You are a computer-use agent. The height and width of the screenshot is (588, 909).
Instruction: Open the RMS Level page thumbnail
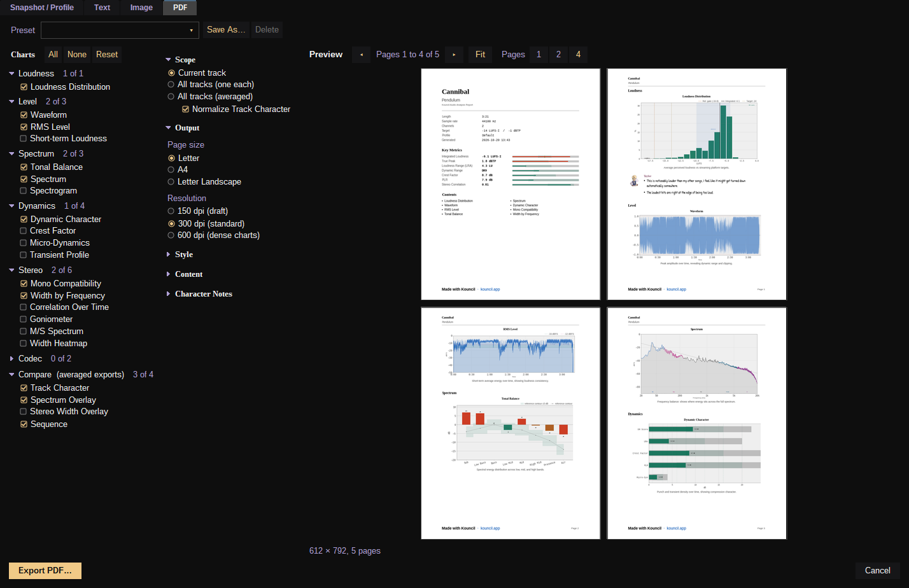point(511,423)
